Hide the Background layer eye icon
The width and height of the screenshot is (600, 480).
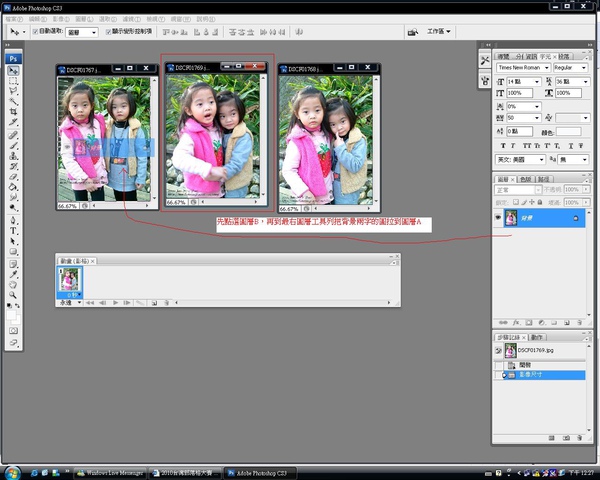[498, 217]
